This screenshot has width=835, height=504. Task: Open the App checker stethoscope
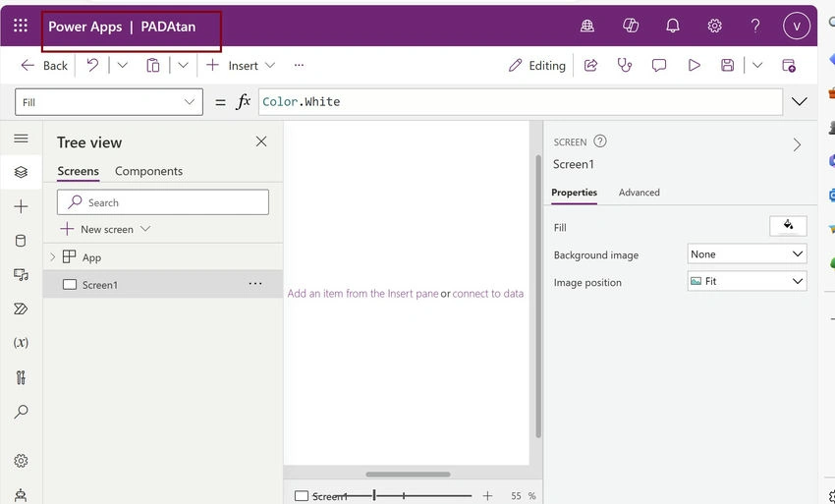[x=624, y=65]
